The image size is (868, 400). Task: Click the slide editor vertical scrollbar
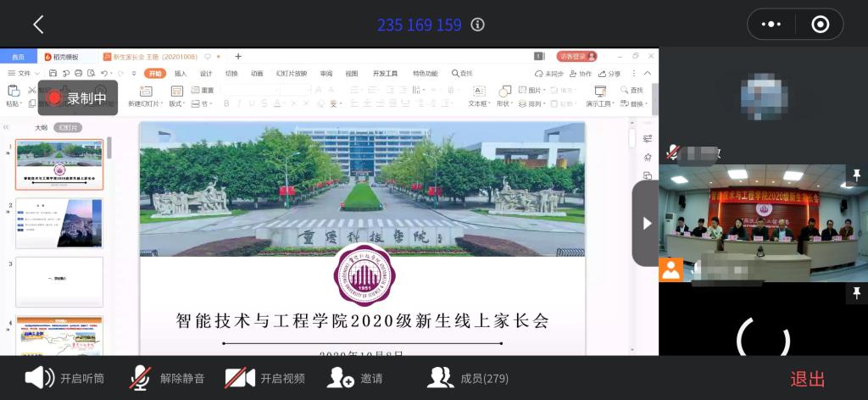[632, 137]
